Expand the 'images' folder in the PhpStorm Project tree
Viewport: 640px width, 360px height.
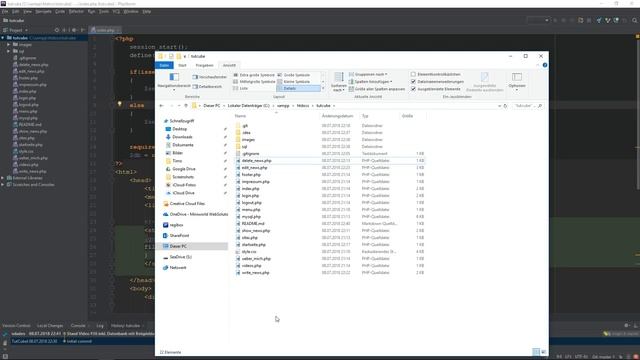pos(9,44)
